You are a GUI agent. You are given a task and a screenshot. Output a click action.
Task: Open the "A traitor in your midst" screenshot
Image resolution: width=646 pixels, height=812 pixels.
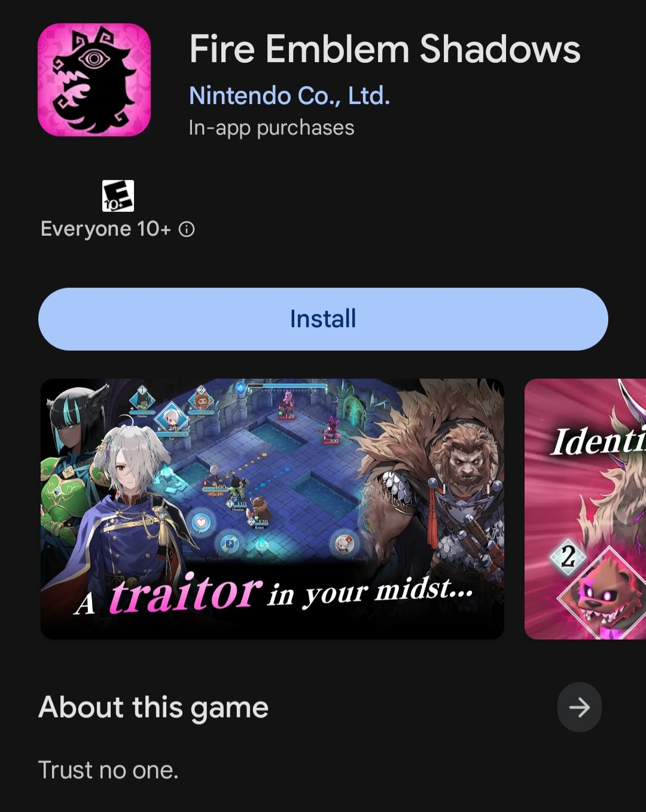tap(272, 509)
